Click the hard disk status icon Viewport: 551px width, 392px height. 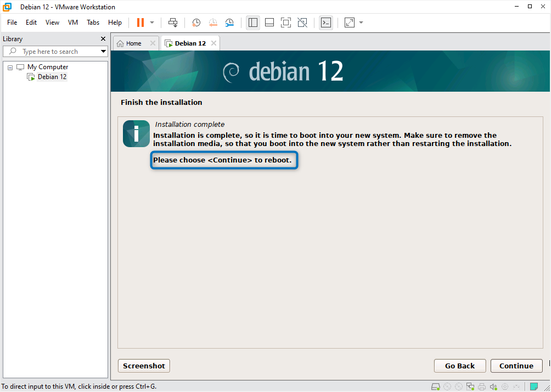(x=435, y=387)
